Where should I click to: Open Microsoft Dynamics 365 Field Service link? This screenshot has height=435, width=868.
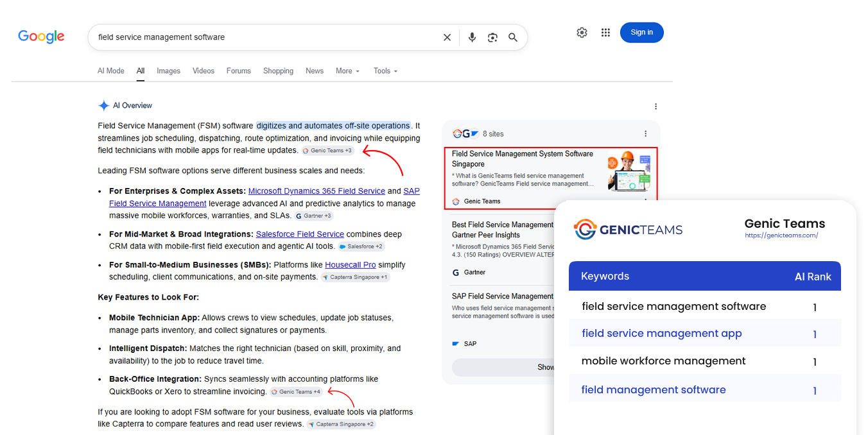point(317,191)
